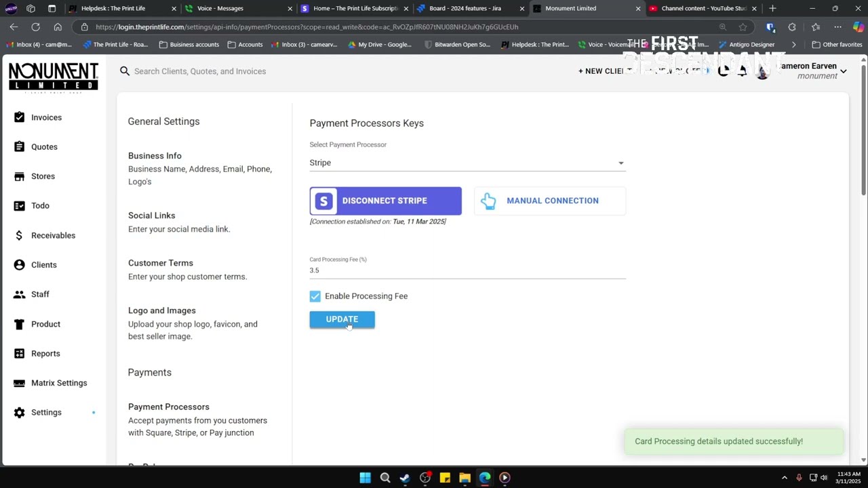Uncheck Enable Processing Fee checkbox
The width and height of the screenshot is (868, 488).
coord(315,296)
